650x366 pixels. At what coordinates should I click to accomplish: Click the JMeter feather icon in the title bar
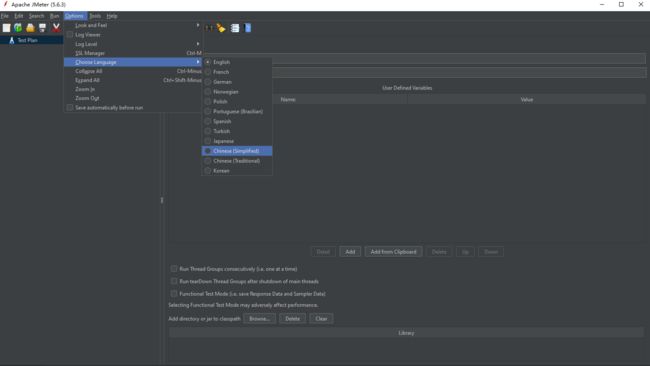(5, 4)
